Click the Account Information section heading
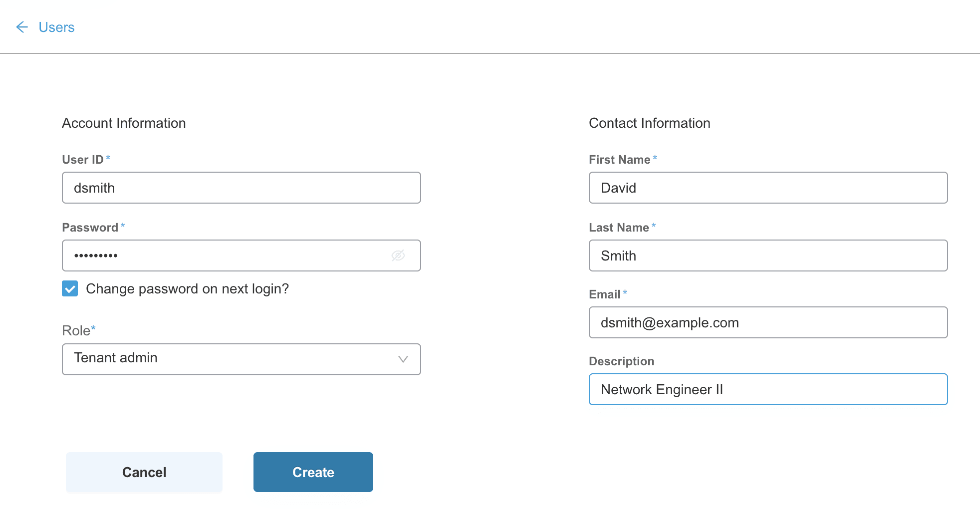980x514 pixels. pyautogui.click(x=124, y=123)
